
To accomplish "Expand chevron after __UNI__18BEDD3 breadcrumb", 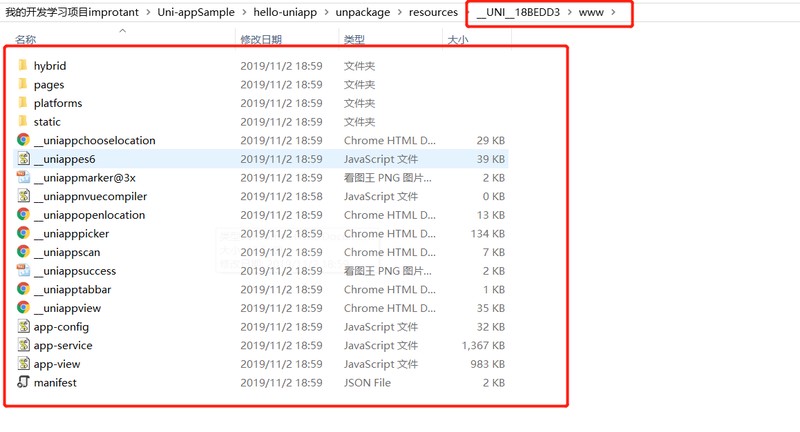I will [569, 12].
